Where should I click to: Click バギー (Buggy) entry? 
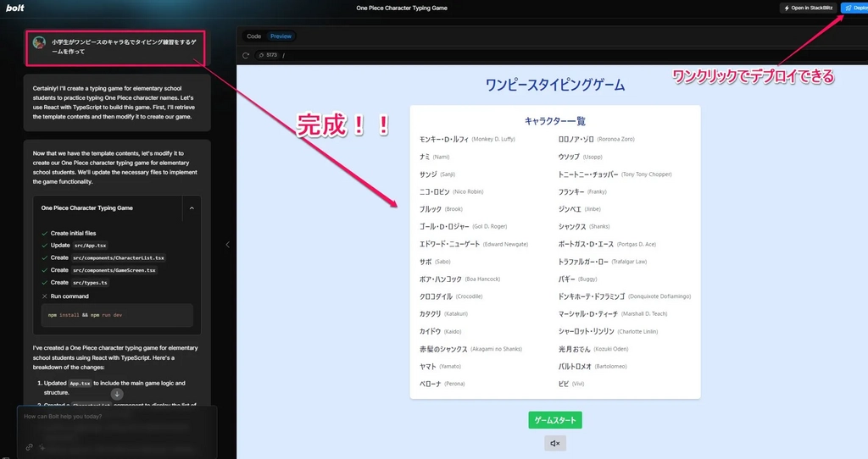click(577, 279)
